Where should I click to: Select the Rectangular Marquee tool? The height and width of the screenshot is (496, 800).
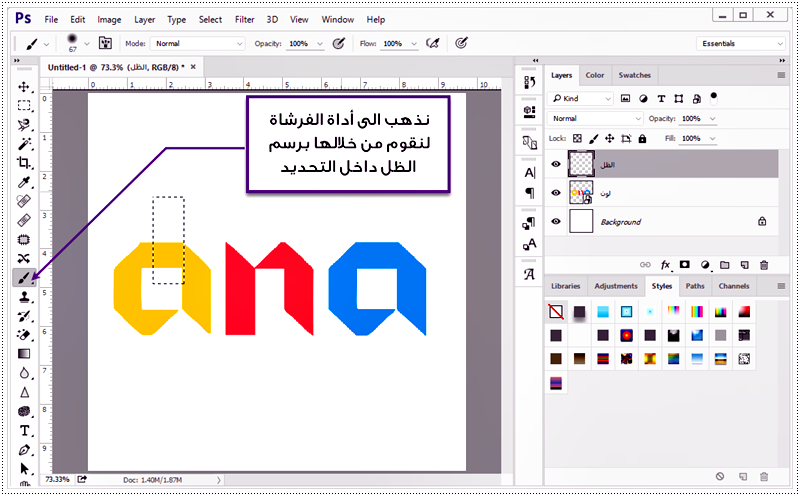(x=24, y=106)
